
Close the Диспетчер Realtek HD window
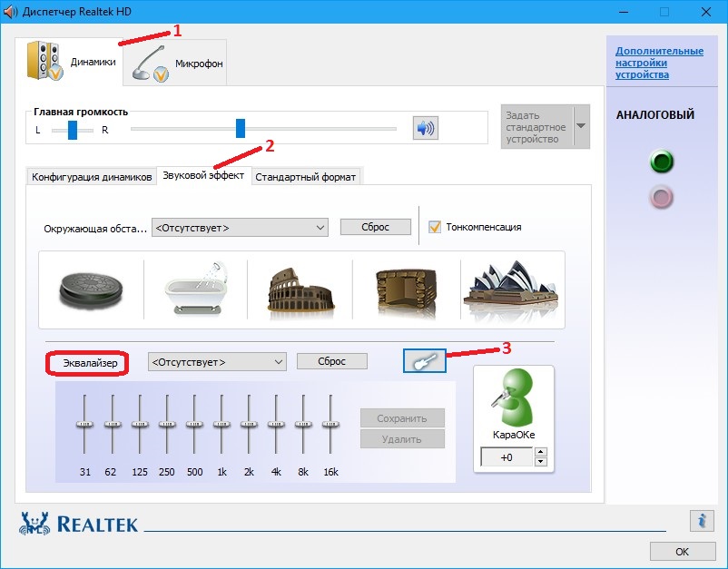705,12
